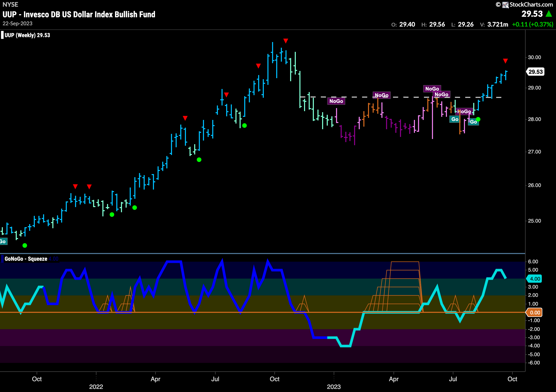
Task: Click the StockCharts.com logo icon
Action: [505, 5]
